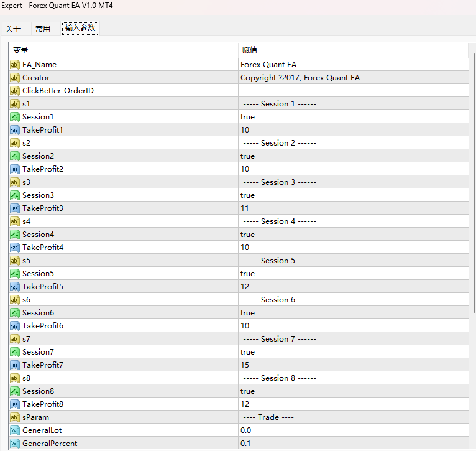Image resolution: width=476 pixels, height=451 pixels.
Task: Select the s8 variable name row
Action: [x=124, y=378]
